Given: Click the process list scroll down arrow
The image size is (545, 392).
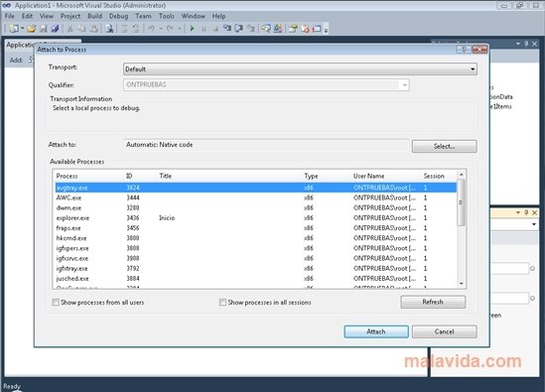Looking at the screenshot, I should pos(462,284).
